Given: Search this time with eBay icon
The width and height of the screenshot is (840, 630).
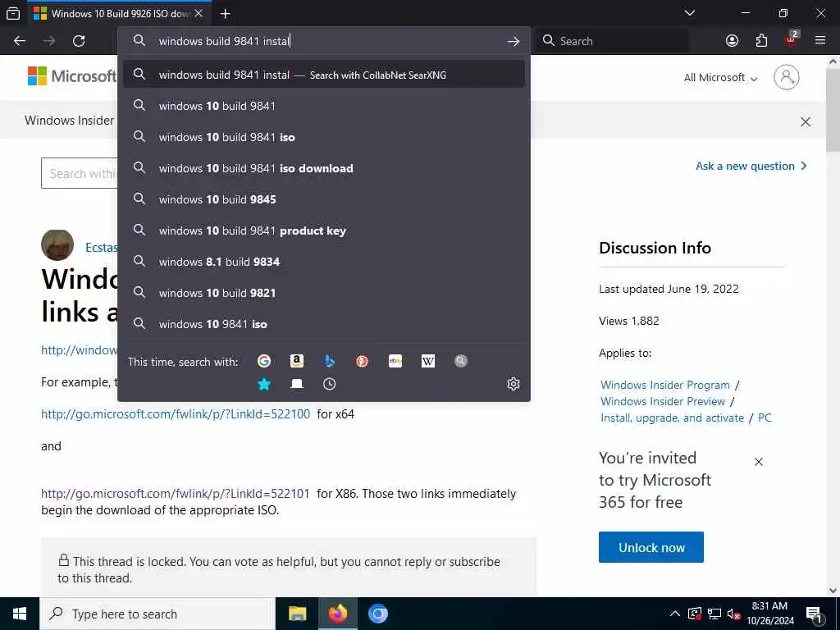Looking at the screenshot, I should (395, 361).
